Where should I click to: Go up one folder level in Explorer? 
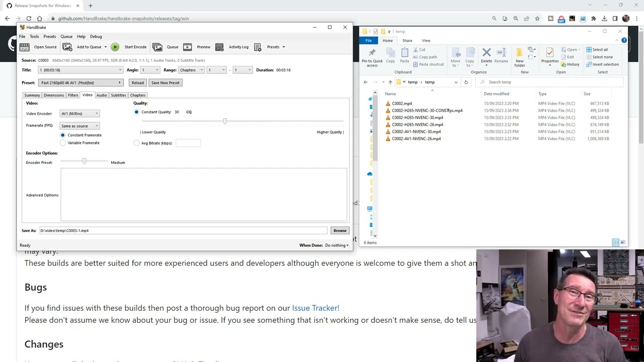pyautogui.click(x=390, y=82)
